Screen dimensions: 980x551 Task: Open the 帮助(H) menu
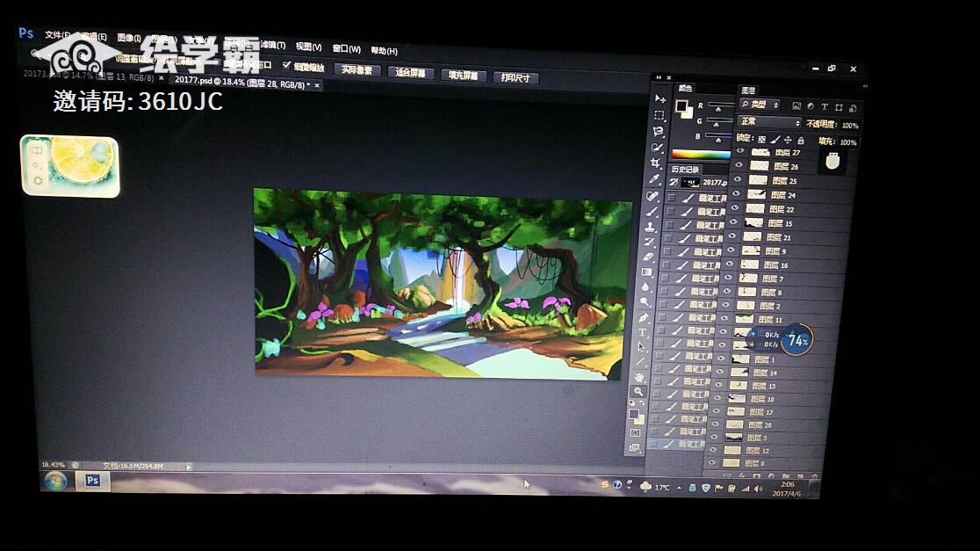click(x=384, y=51)
